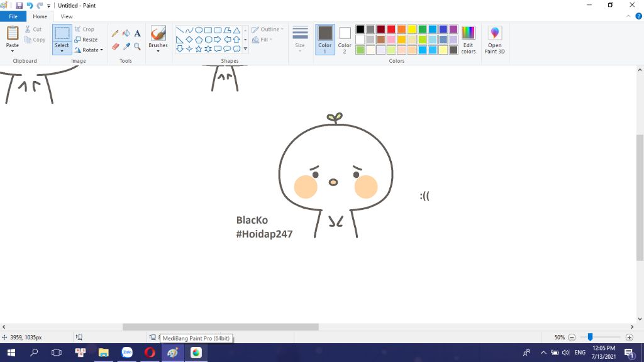Click the horizontal scrollbar thumb
Image resolution: width=644 pixels, height=362 pixels.
pos(221,327)
